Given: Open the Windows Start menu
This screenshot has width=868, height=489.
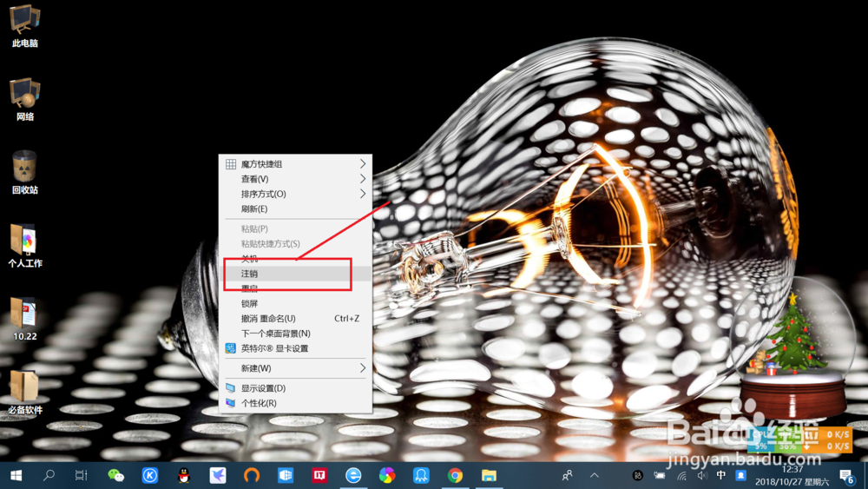Looking at the screenshot, I should pyautogui.click(x=16, y=475).
